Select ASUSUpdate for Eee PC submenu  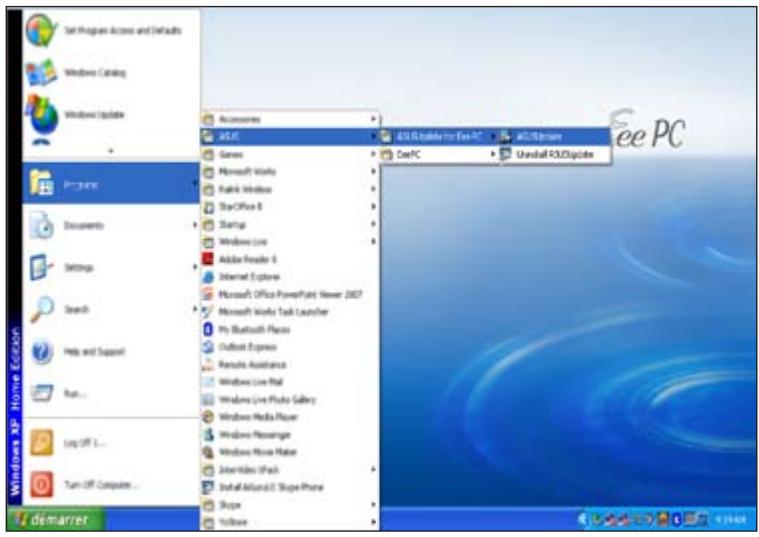(439, 137)
